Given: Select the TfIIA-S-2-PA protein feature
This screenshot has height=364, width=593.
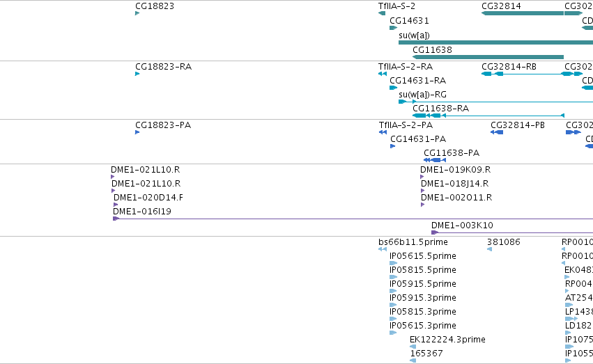Looking at the screenshot, I should [383, 132].
